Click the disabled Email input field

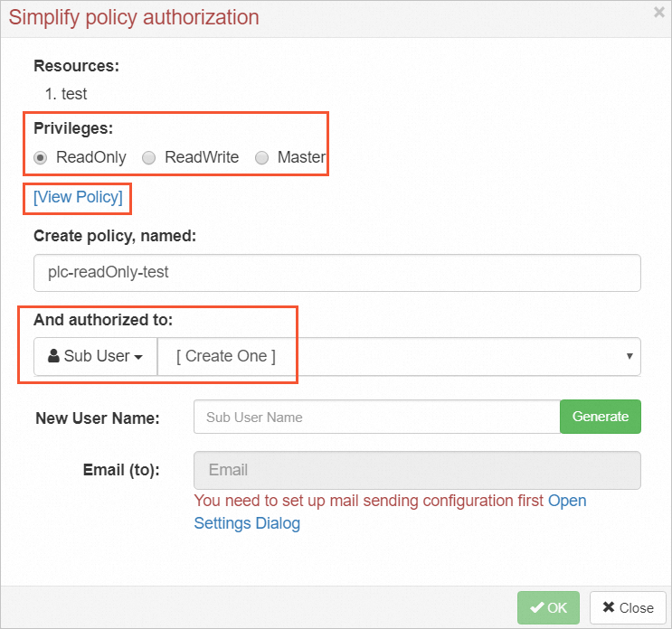(417, 470)
